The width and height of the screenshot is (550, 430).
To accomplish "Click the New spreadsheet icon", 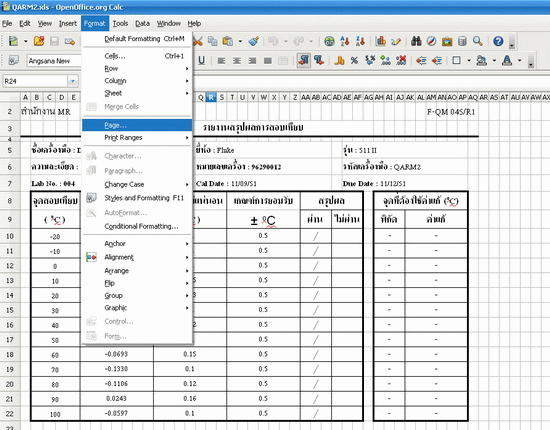I will click(x=13, y=41).
